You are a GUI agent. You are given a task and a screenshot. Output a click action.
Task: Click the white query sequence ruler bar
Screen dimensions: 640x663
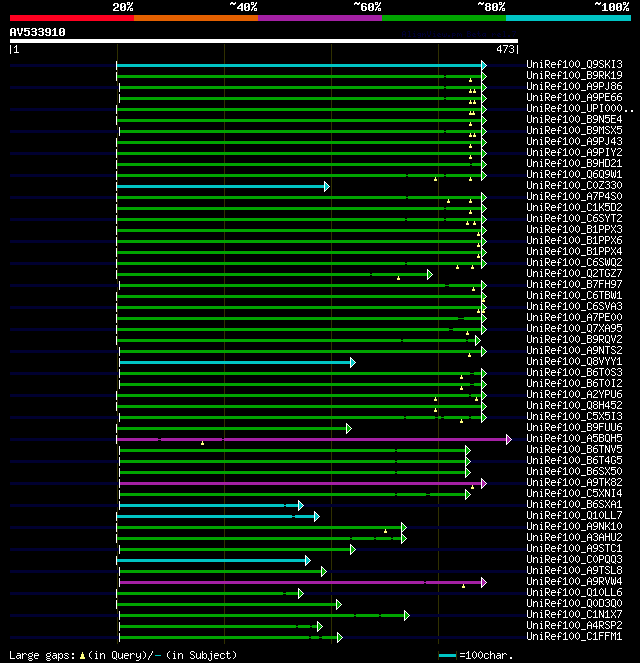tap(264, 41)
